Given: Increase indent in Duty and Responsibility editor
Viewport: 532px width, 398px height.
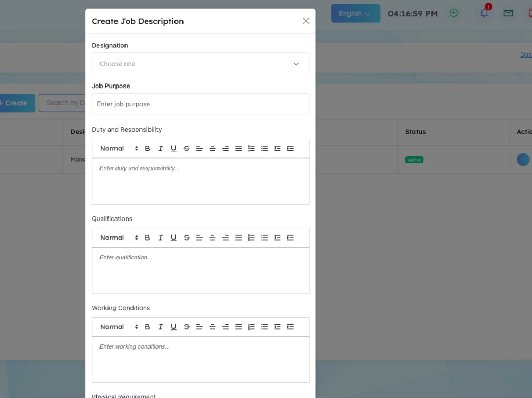Looking at the screenshot, I should 290,148.
